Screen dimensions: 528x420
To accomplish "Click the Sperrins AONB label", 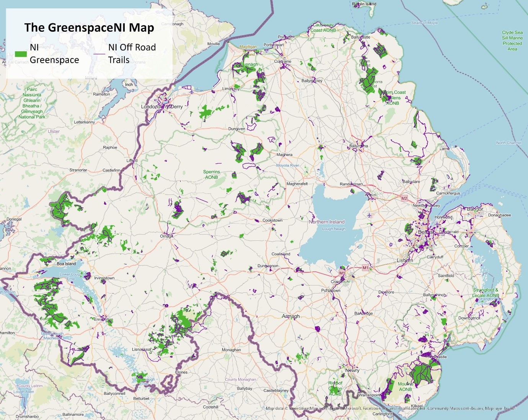I will (x=211, y=174).
